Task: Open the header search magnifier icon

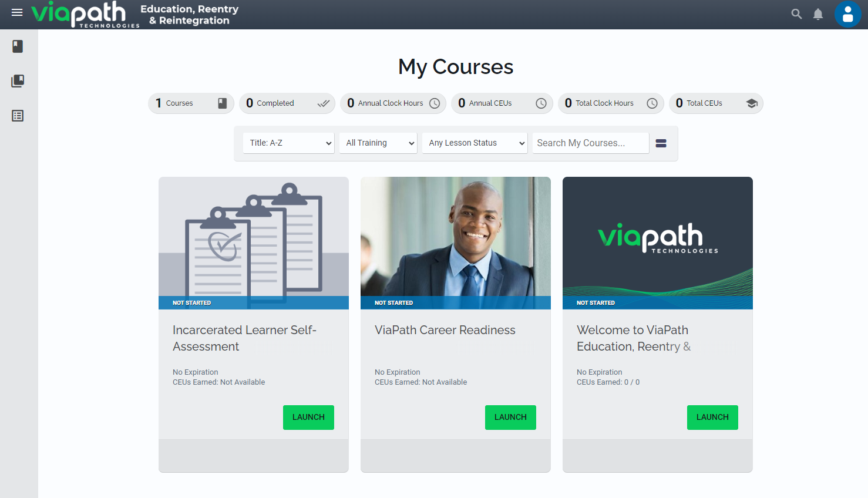Action: click(796, 14)
